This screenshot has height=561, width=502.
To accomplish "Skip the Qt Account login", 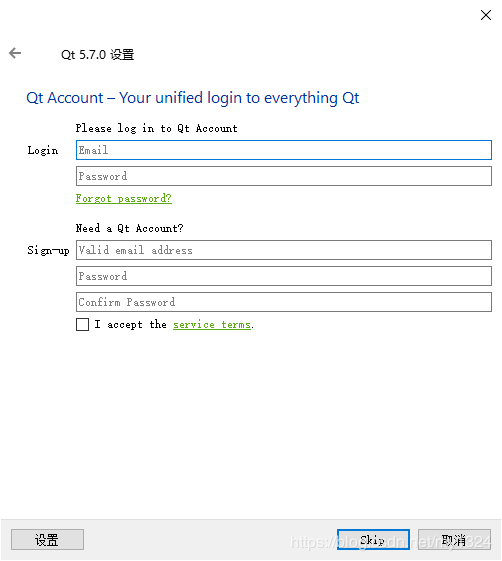I will 373,540.
